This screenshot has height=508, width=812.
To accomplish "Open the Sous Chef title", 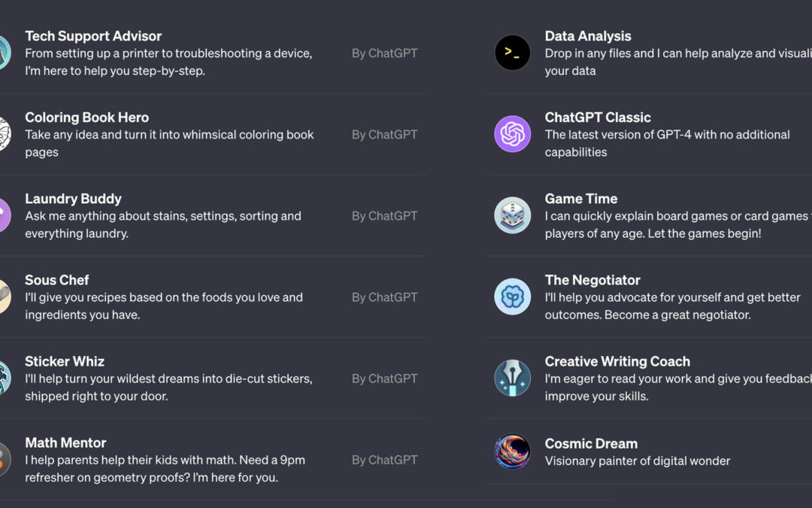I will click(57, 280).
